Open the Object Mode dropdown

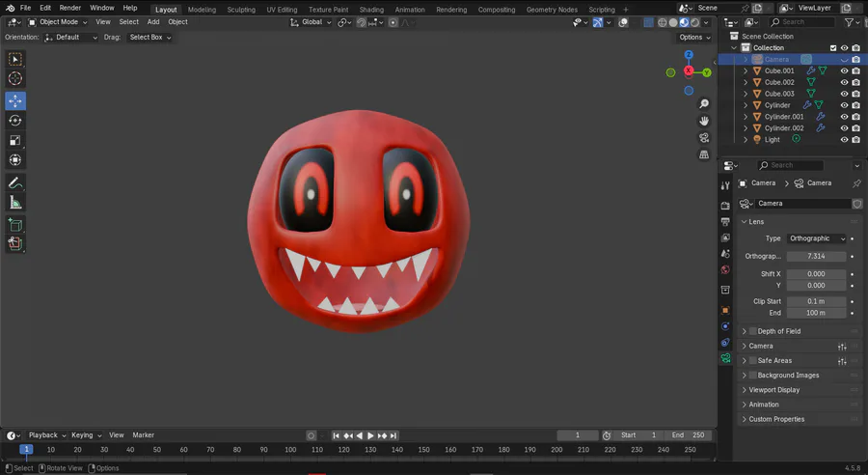[x=58, y=21]
